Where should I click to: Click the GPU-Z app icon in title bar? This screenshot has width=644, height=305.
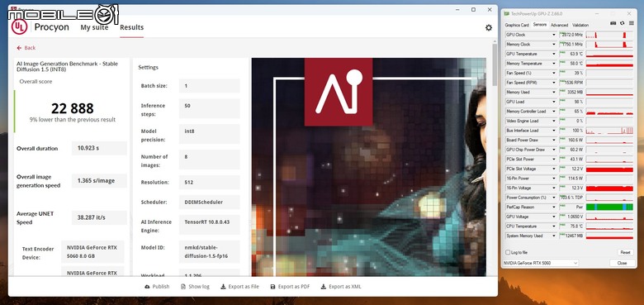coord(507,13)
